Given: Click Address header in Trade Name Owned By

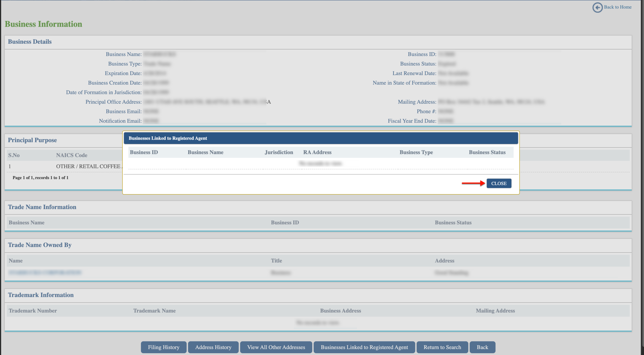Looking at the screenshot, I should [x=445, y=261].
